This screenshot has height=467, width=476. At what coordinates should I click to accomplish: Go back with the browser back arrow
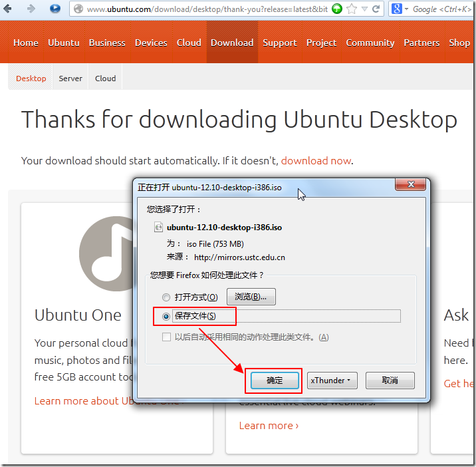tap(7, 9)
